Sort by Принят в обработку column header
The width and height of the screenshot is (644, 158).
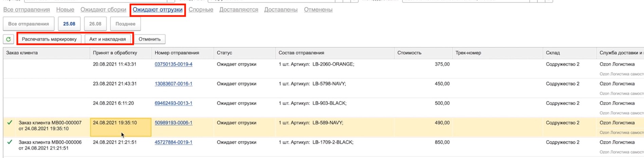click(x=121, y=53)
